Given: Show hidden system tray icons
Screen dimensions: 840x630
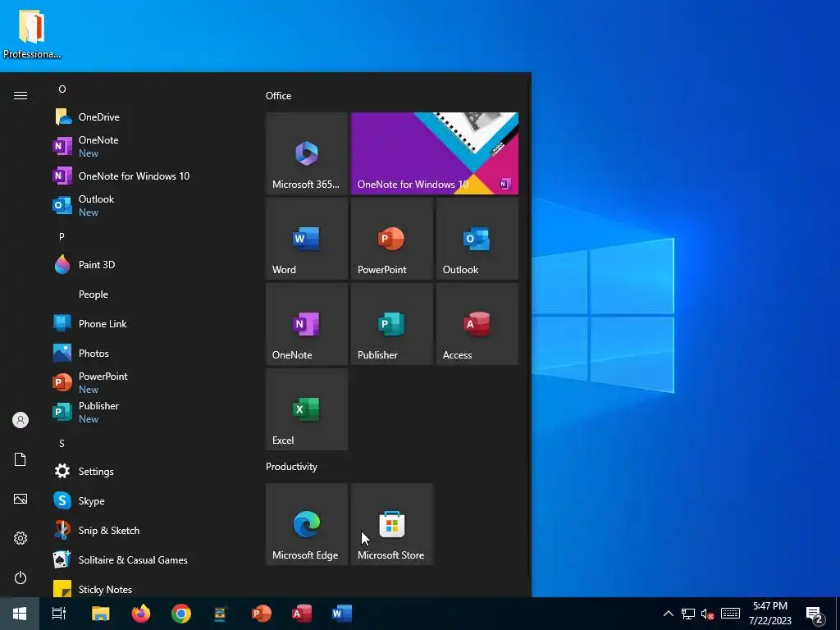Looking at the screenshot, I should point(668,614).
